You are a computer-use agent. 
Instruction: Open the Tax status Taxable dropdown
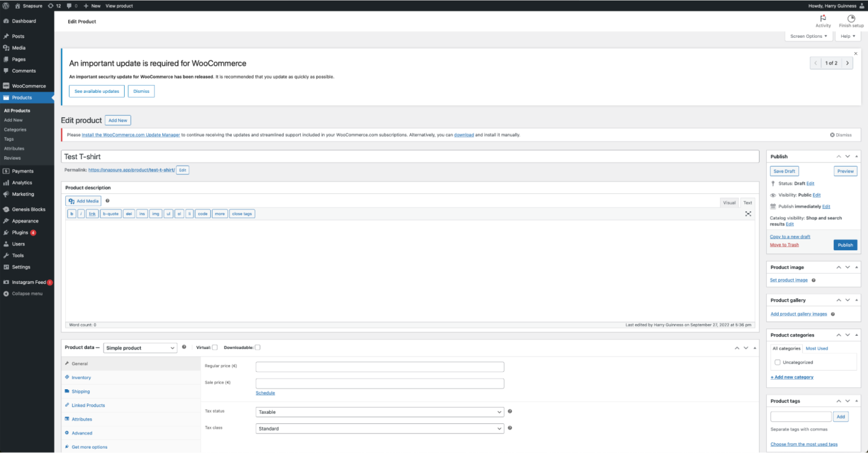coord(379,412)
